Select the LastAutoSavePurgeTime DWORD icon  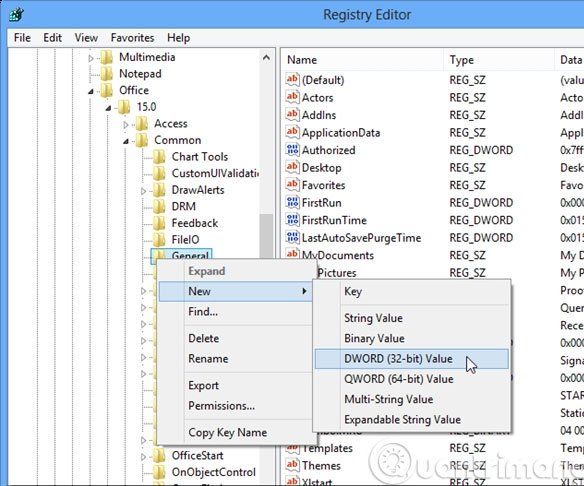tap(292, 237)
